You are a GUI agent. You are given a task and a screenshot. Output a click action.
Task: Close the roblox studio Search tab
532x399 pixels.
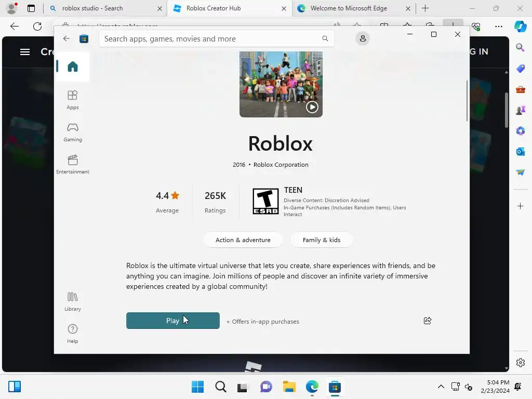(x=159, y=8)
